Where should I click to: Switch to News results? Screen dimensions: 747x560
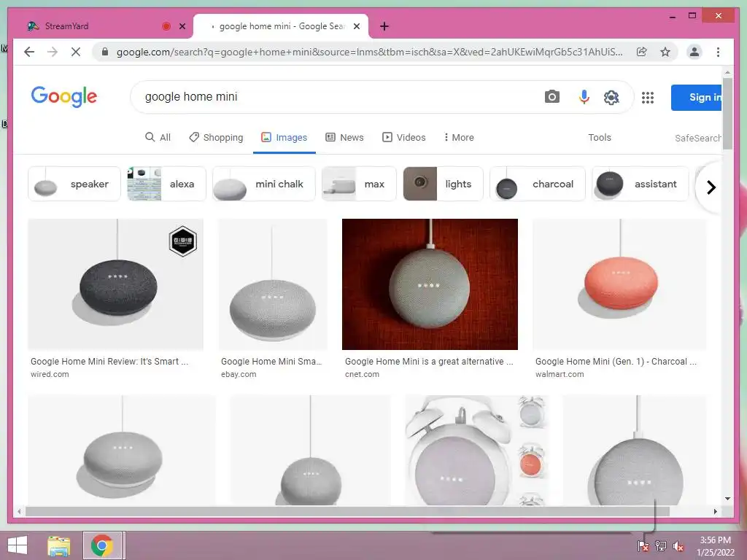click(x=344, y=138)
